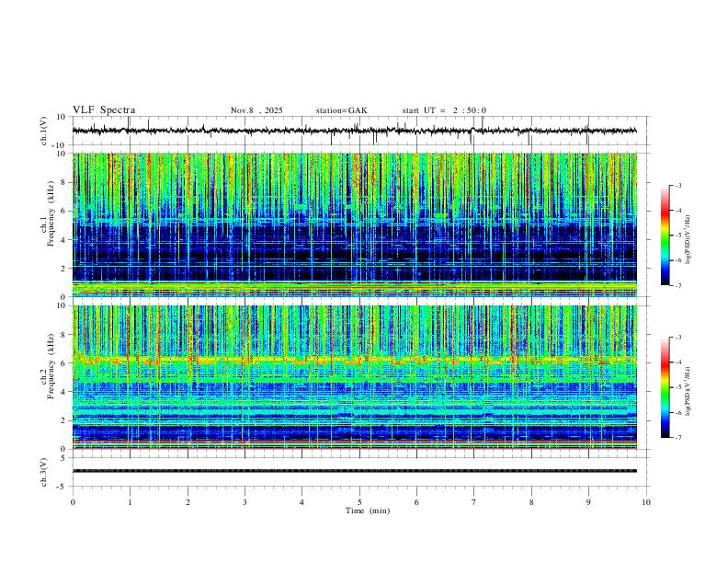The image size is (728, 563).
Task: Click the ch.1 spectrogram panel
Action: point(354,224)
